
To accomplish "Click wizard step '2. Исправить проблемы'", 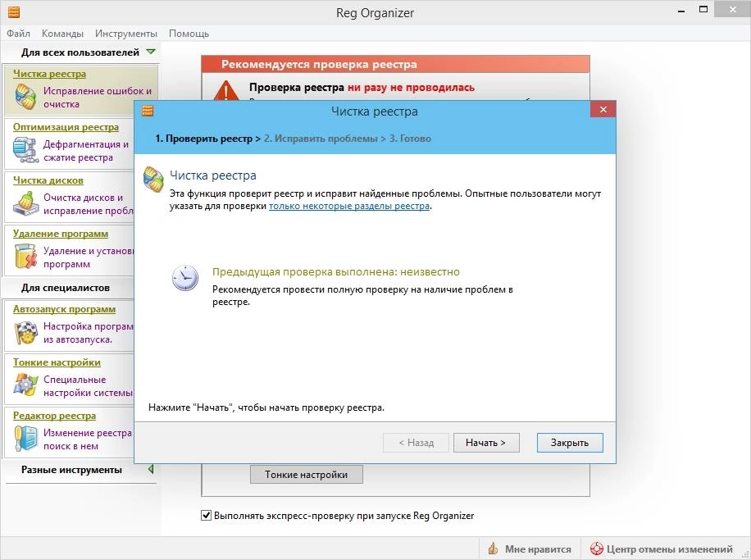I will click(x=321, y=139).
